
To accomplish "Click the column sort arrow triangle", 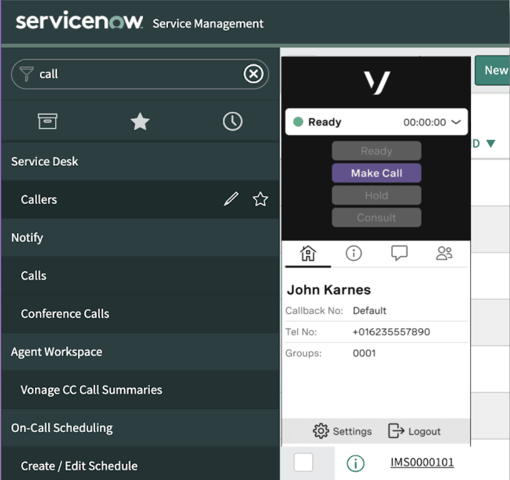I will click(490, 144).
